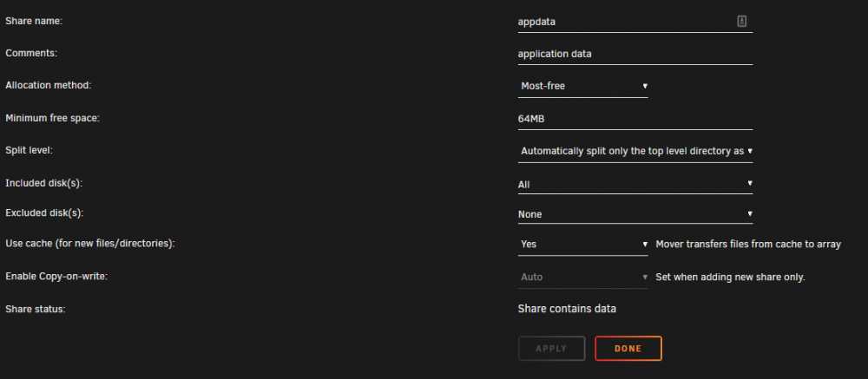Click the disabled Enable Copy-on-write Auto dropdown

point(583,277)
